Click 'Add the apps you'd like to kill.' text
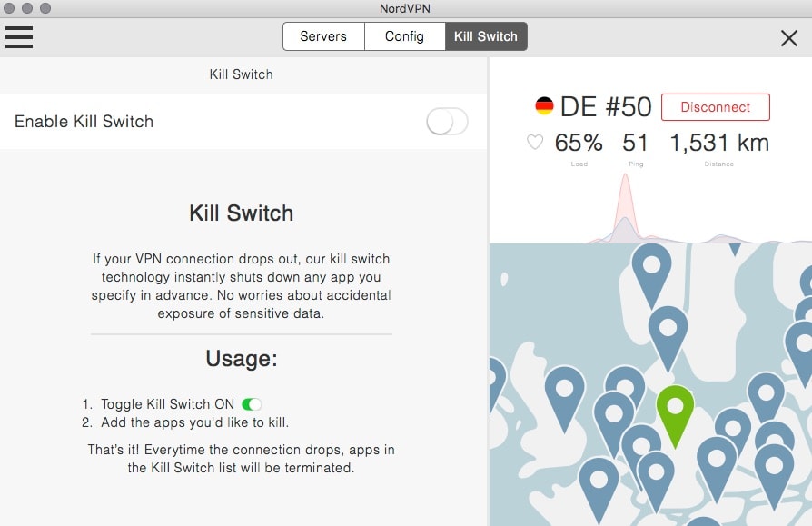 click(194, 422)
